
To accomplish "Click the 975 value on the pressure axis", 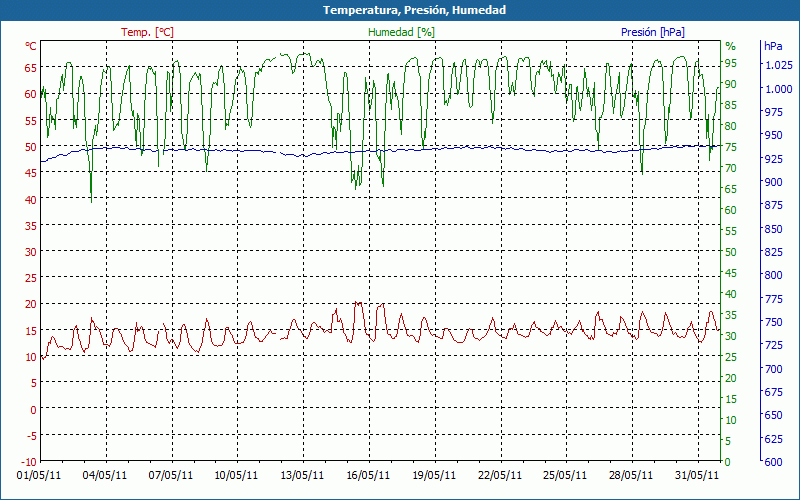I will tap(773, 112).
